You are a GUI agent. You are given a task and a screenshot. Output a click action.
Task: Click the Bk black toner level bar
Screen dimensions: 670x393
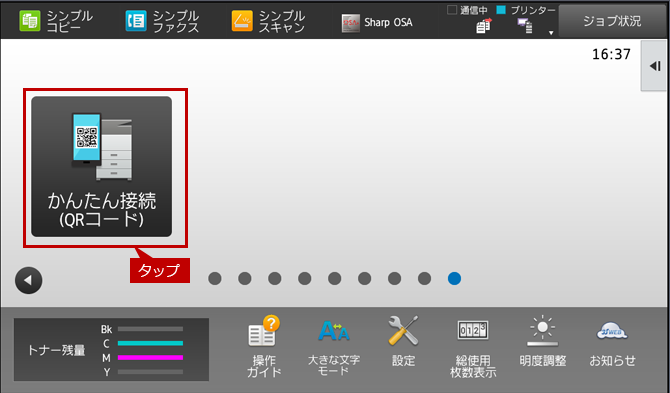pyautogui.click(x=150, y=329)
